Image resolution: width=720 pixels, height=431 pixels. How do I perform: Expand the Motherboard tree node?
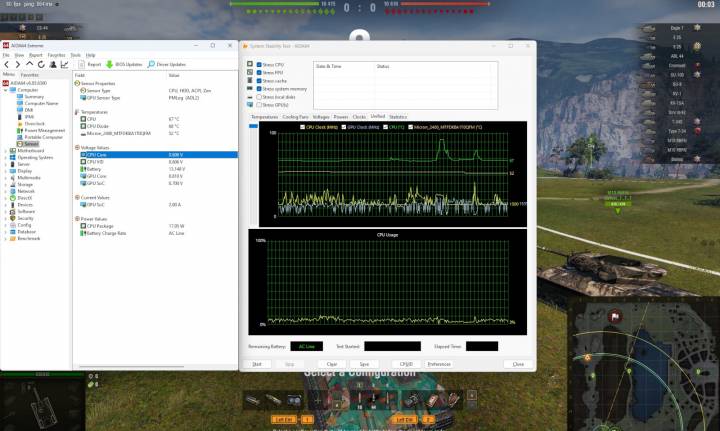(6, 151)
